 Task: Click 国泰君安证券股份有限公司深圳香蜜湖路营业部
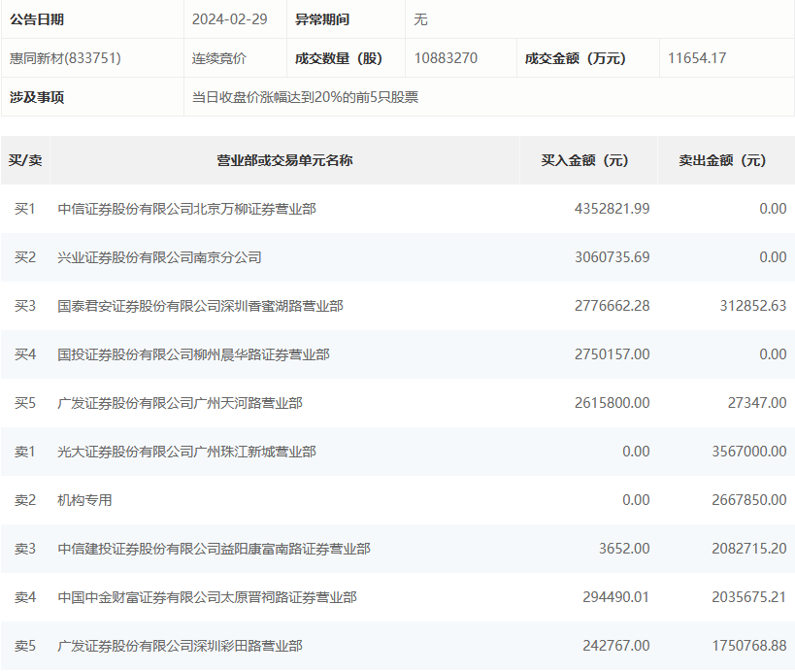[x=200, y=306]
